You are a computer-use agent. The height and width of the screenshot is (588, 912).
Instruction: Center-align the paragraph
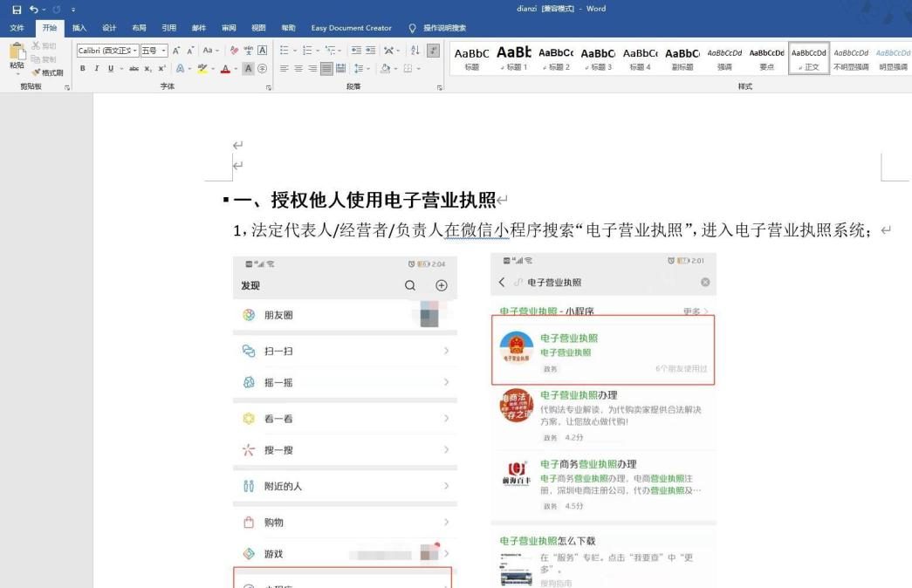click(298, 69)
